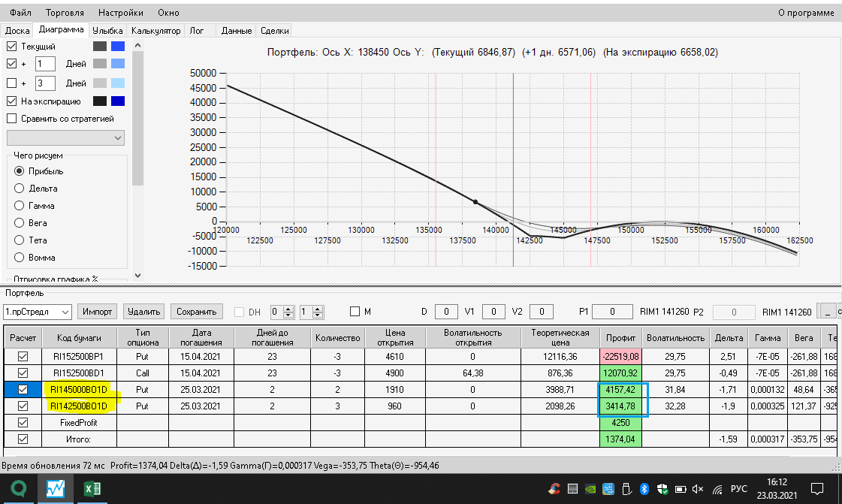Open the Окно menu
The image size is (842, 504).
(x=168, y=12)
